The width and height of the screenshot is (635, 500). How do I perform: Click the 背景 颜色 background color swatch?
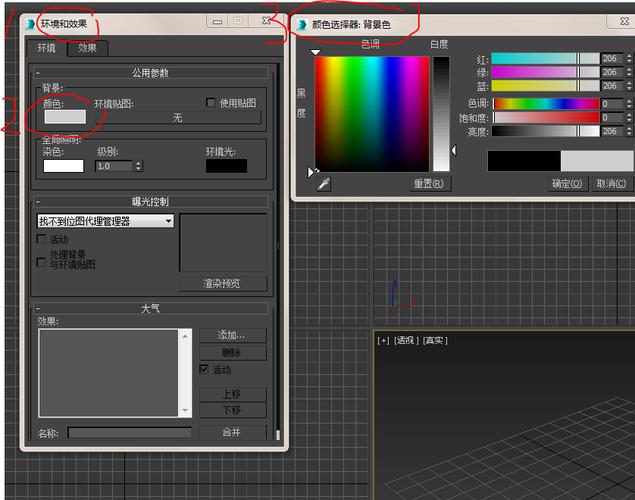pyautogui.click(x=65, y=117)
